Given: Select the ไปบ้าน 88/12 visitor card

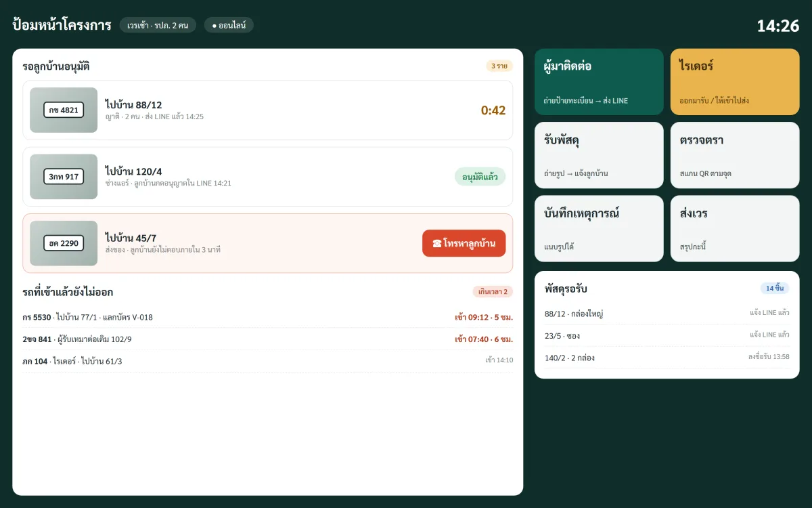Looking at the screenshot, I should coord(267,110).
